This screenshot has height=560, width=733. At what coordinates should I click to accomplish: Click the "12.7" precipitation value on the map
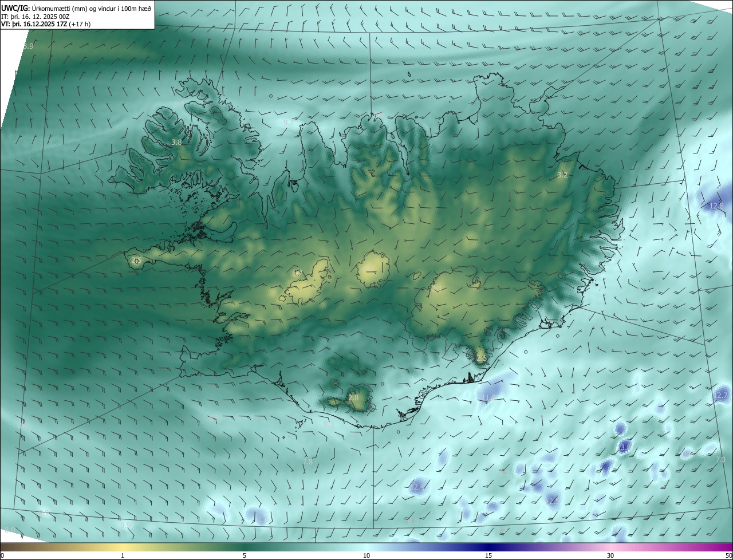coord(720,395)
